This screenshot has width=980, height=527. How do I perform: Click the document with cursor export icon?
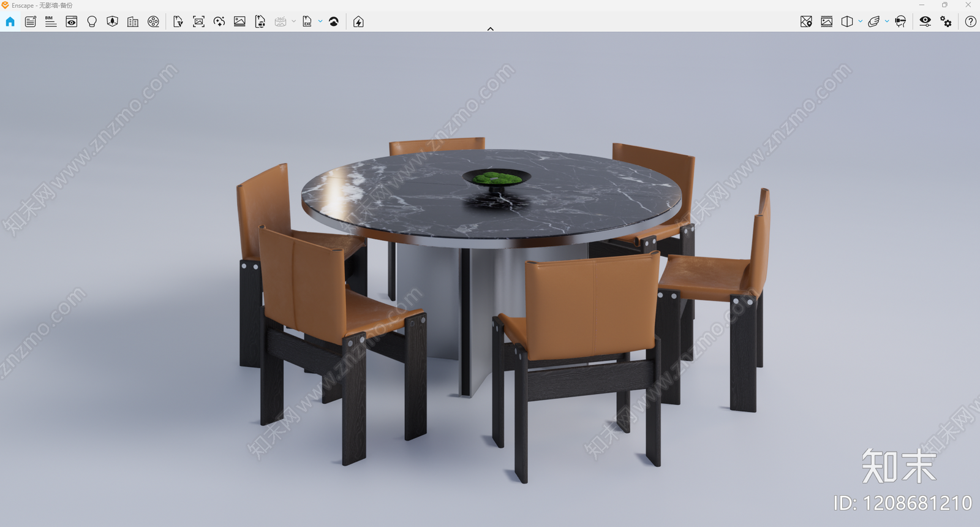point(178,21)
